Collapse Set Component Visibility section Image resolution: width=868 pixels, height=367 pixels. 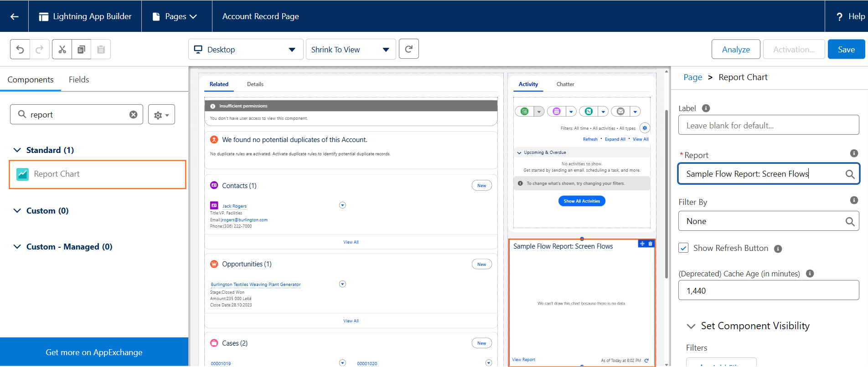[x=691, y=326]
